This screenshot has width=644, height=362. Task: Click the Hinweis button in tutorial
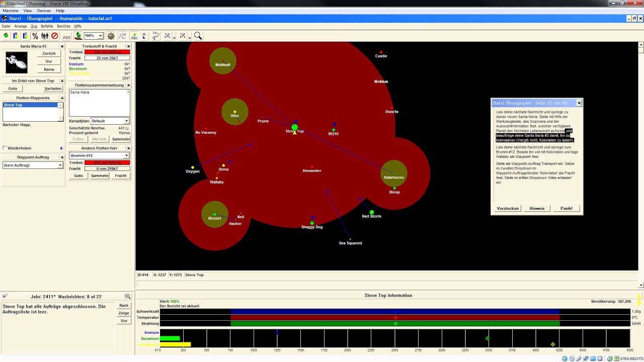coord(537,208)
